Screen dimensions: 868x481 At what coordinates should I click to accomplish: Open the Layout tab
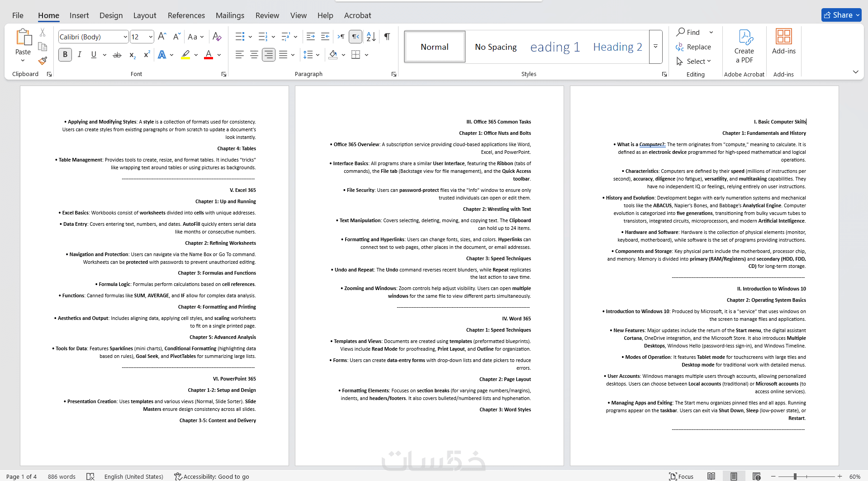click(x=145, y=15)
